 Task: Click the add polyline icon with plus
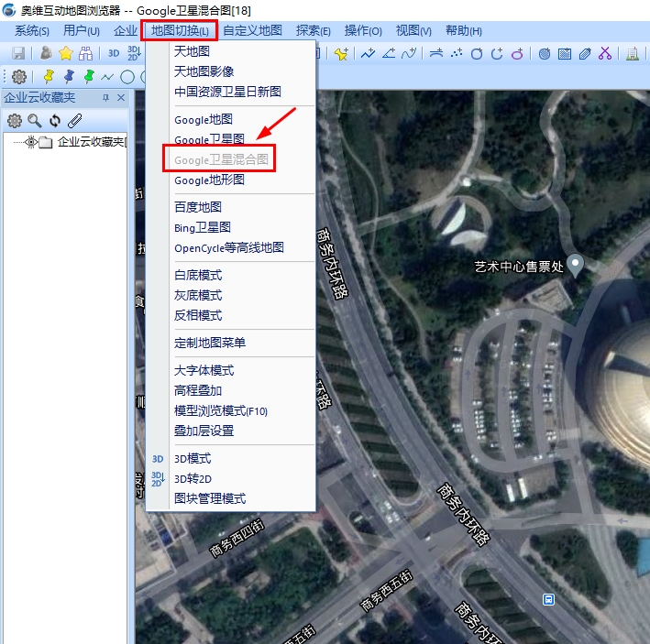tap(368, 53)
